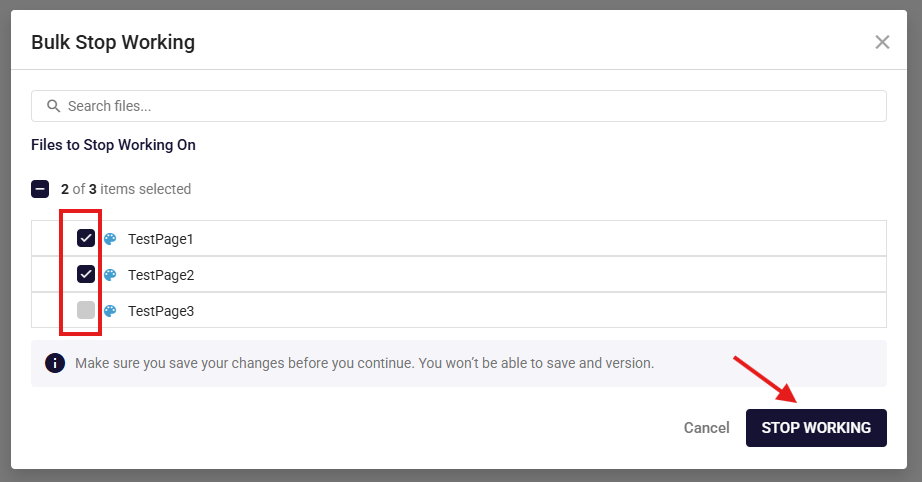Click the '2 of 3 items selected' label
The height and width of the screenshot is (482, 922).
(x=125, y=189)
